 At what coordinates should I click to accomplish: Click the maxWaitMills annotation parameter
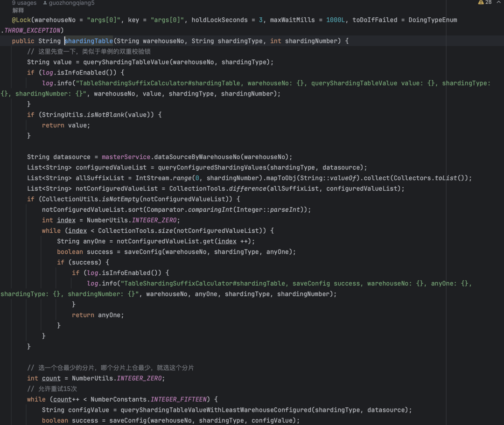click(293, 20)
